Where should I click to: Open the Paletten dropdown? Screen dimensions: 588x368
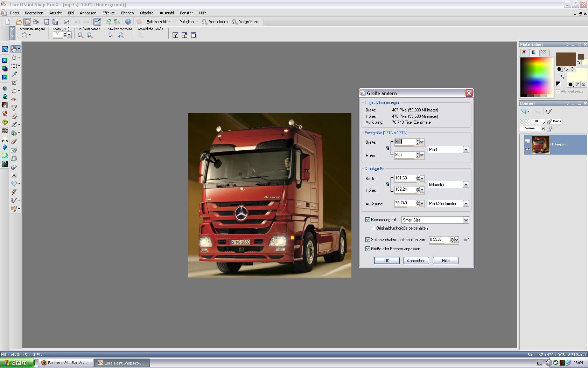pyautogui.click(x=189, y=22)
